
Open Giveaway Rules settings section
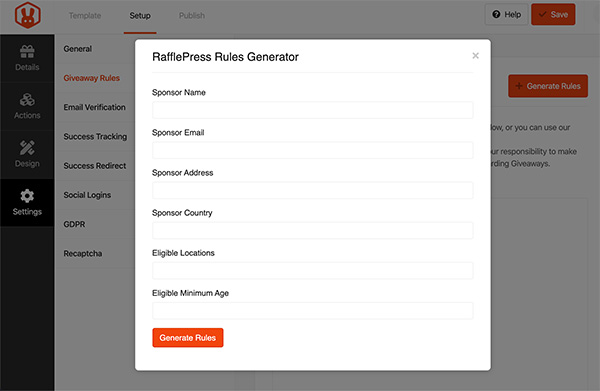tap(92, 78)
